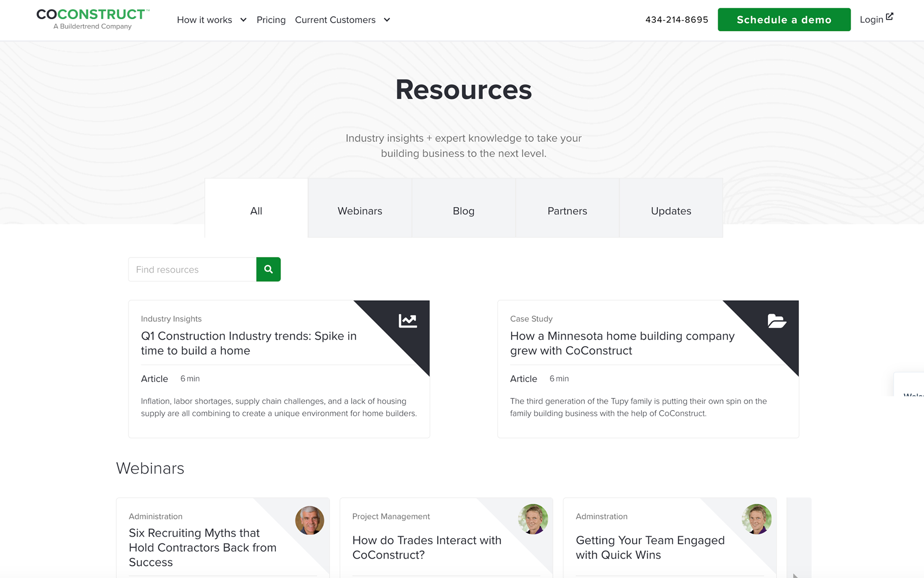Click the Resources page heading

tap(463, 90)
